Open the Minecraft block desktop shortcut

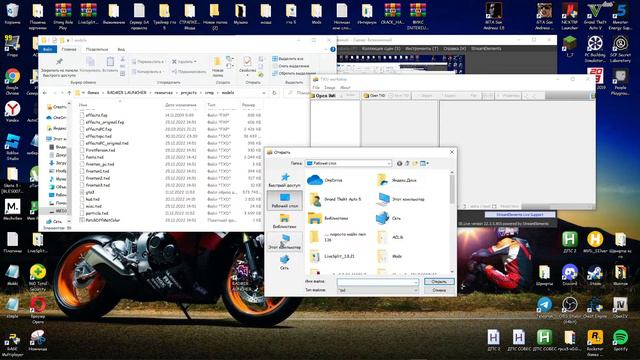point(569,46)
